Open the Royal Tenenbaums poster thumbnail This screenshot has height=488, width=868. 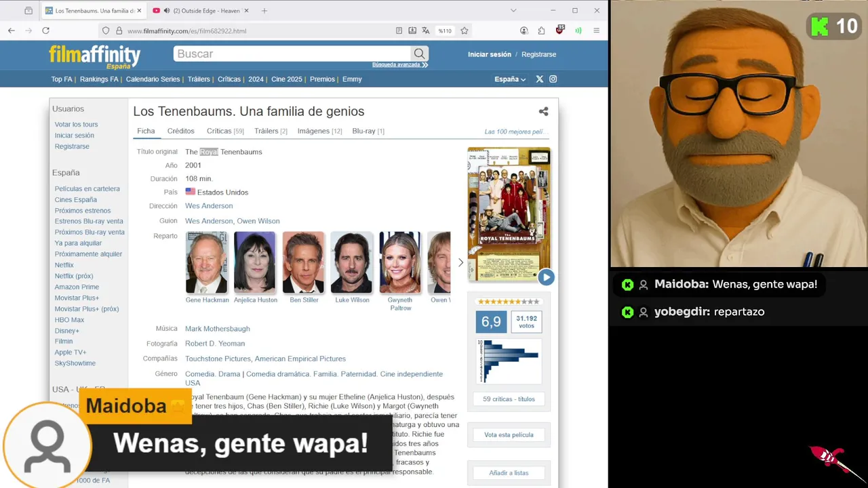tap(509, 214)
